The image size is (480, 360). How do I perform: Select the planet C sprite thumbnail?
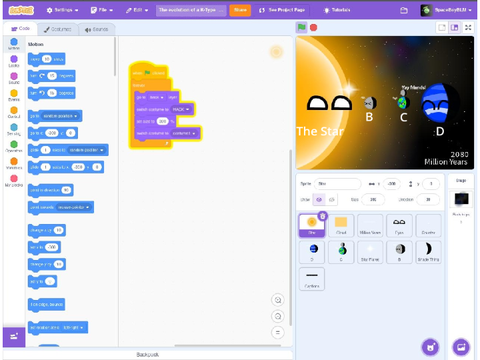(x=341, y=252)
